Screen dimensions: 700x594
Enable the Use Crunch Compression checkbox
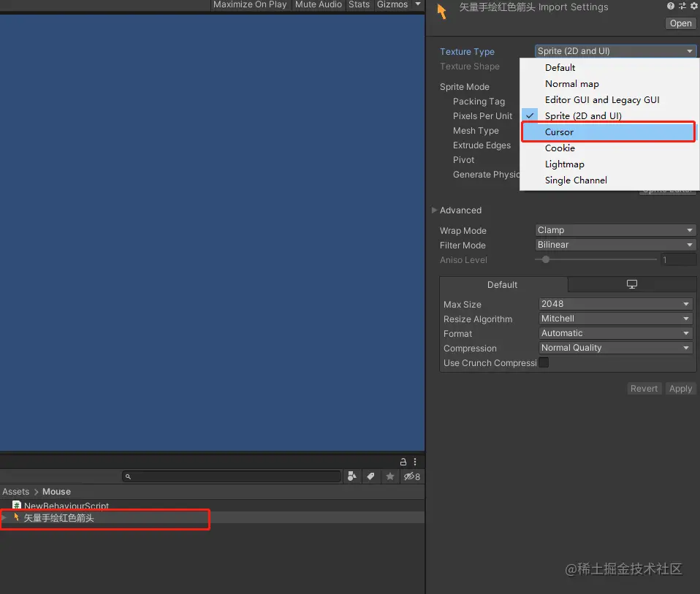pos(544,362)
